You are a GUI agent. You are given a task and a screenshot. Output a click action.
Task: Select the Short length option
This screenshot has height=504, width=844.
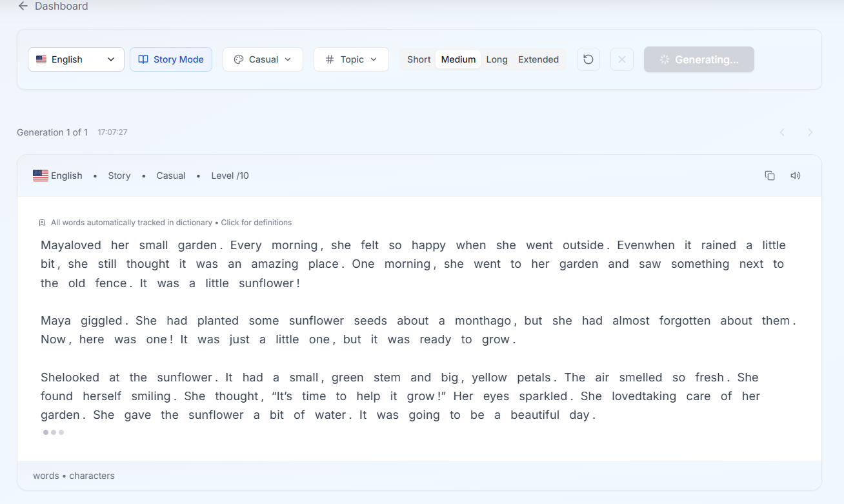point(418,59)
